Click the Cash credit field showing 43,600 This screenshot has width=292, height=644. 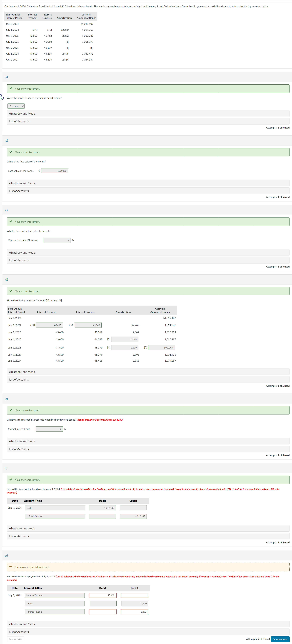click(x=135, y=604)
